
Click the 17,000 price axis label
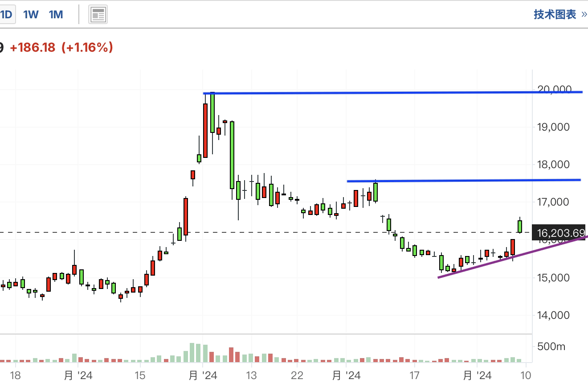[554, 202]
